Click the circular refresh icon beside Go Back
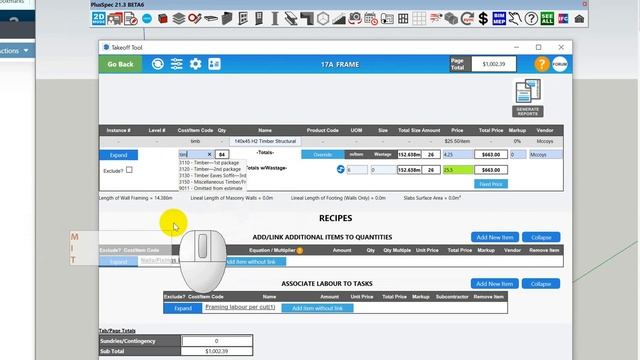This screenshot has width=640, height=360. pyautogui.click(x=158, y=64)
